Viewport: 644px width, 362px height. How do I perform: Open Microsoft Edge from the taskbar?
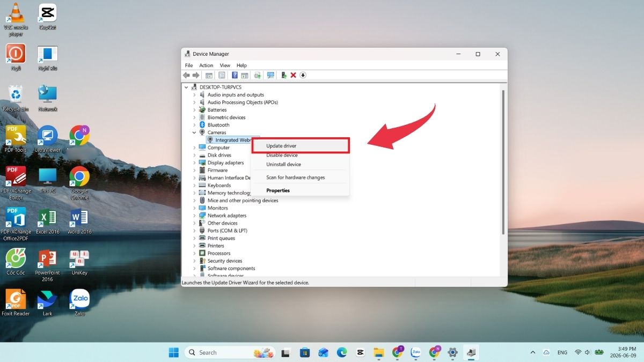point(342,352)
